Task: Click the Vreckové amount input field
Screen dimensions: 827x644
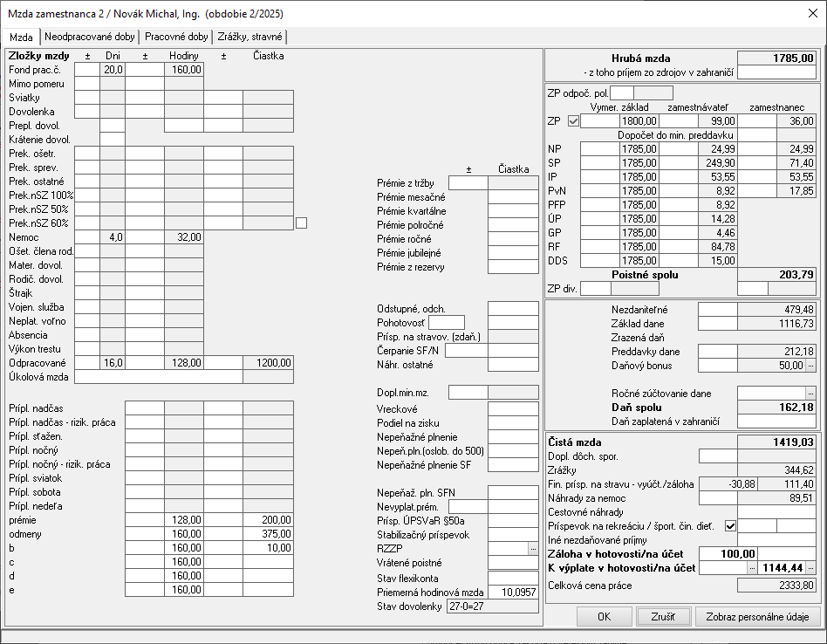Action: point(513,408)
